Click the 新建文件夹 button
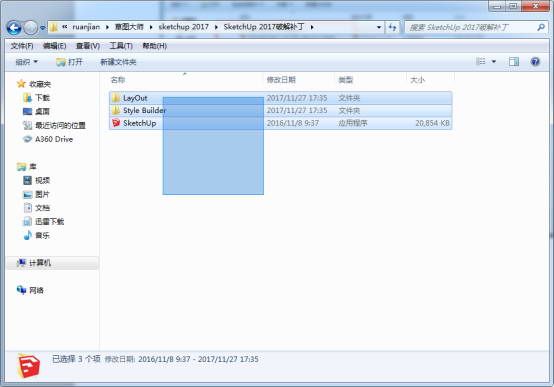Screen dimensions: 554x387 [118, 62]
